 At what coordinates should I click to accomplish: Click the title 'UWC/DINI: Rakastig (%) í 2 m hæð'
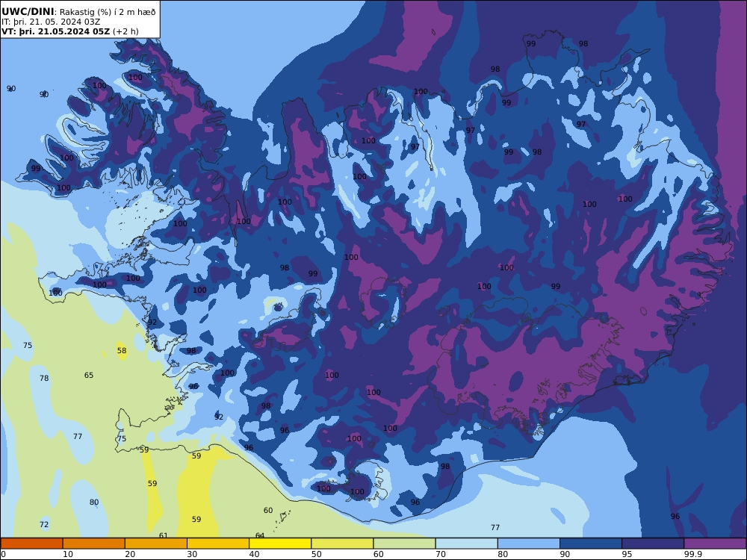(x=78, y=11)
